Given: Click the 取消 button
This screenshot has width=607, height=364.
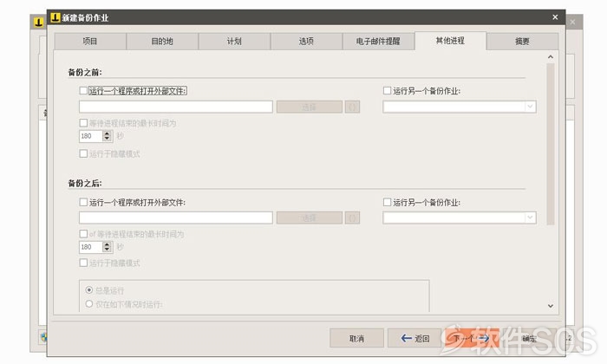Looking at the screenshot, I should tap(356, 339).
